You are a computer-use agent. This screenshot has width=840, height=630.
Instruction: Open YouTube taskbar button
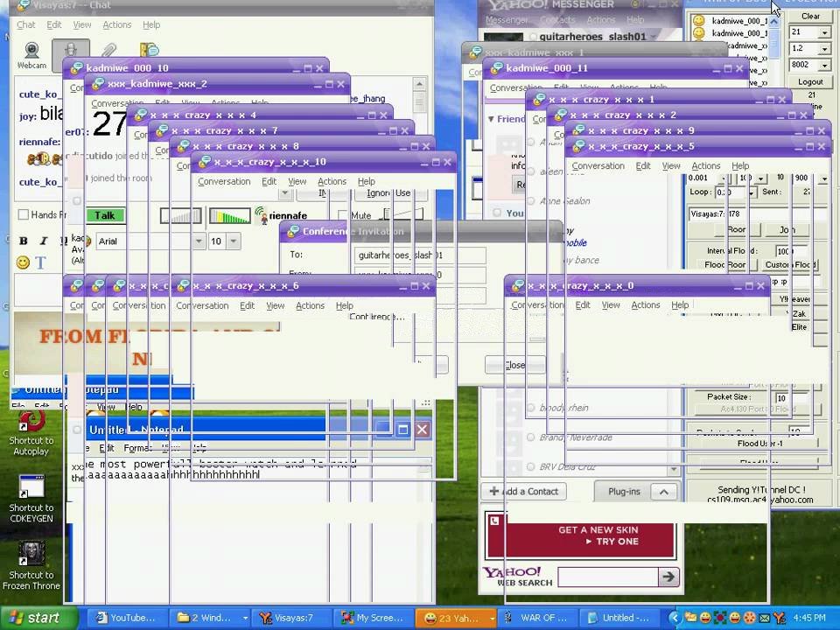(x=126, y=618)
